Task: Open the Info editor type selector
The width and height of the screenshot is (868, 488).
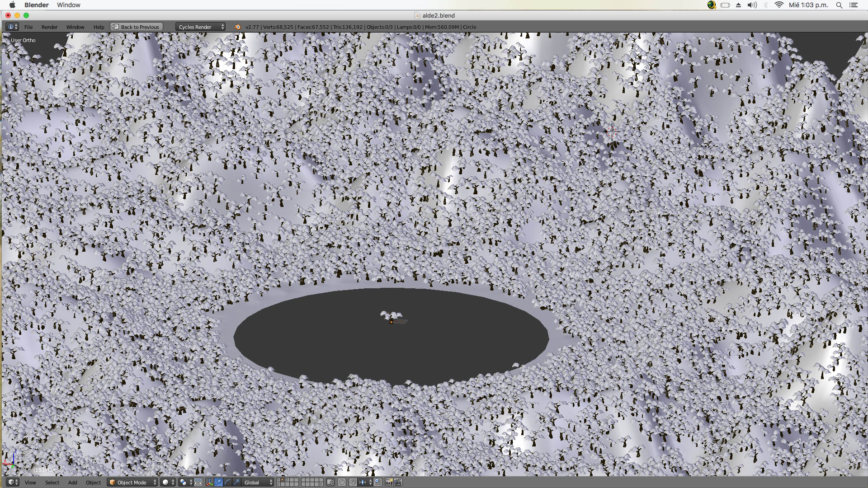Action: click(x=12, y=27)
